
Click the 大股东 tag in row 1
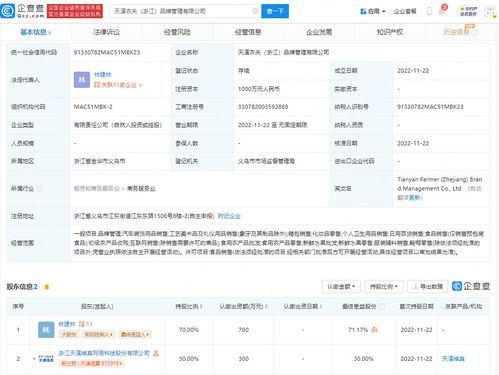(69, 334)
